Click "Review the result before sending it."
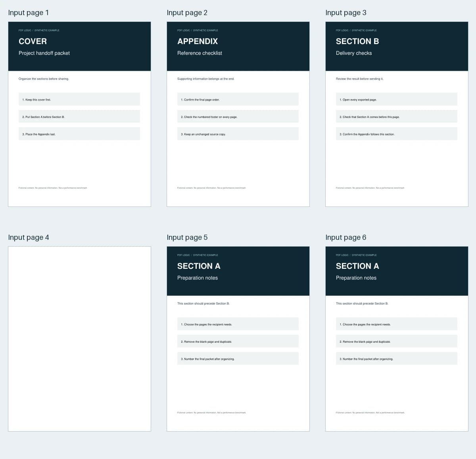 point(359,79)
